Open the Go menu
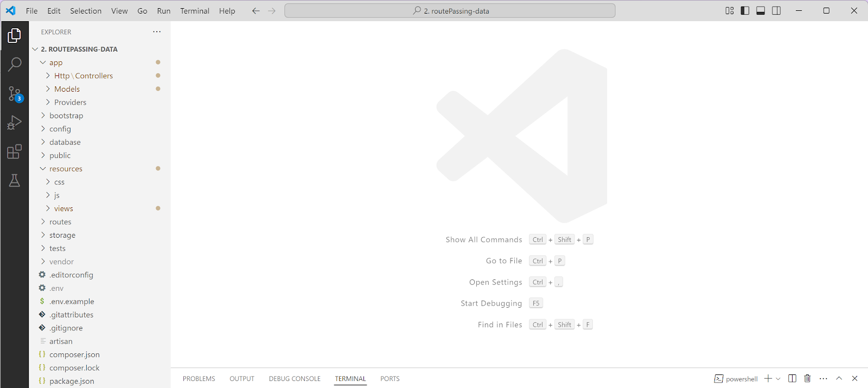 click(142, 11)
